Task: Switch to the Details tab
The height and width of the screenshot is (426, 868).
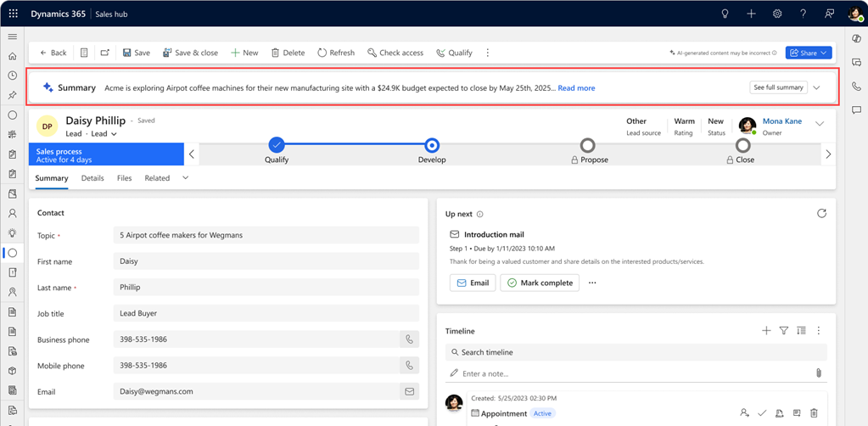Action: (x=92, y=178)
